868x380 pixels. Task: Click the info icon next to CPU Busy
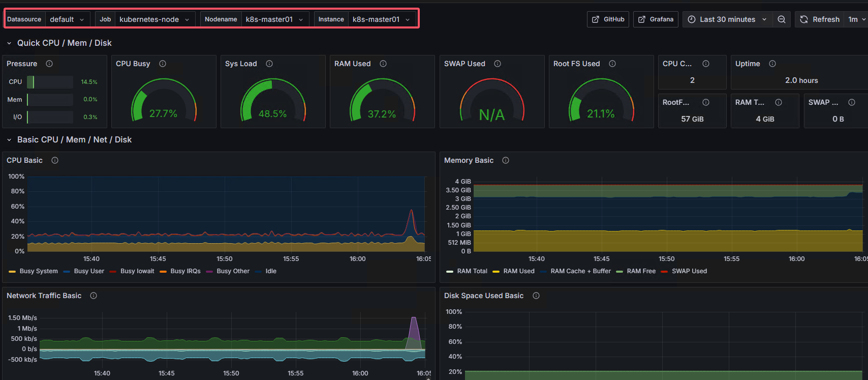[163, 64]
